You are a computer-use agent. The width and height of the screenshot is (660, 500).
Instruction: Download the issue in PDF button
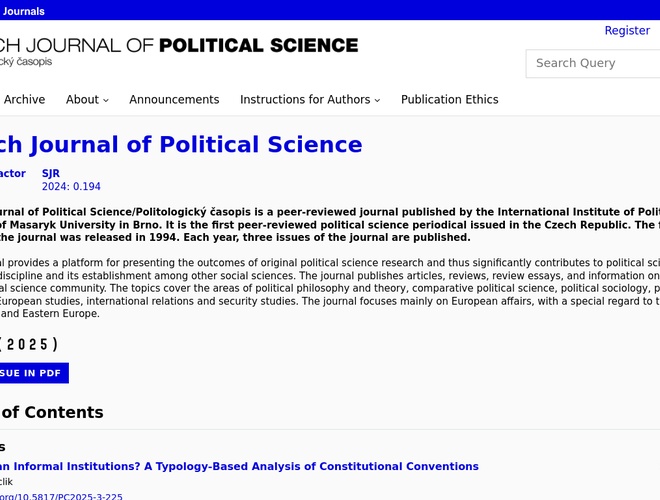coord(33,373)
